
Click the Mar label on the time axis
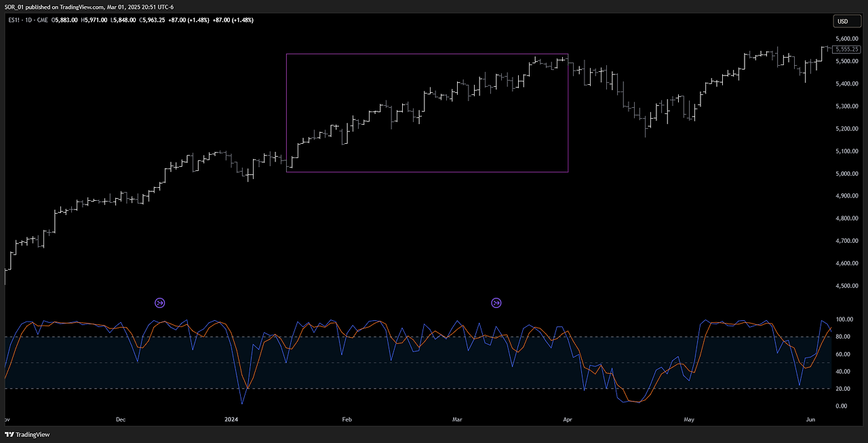click(x=458, y=419)
